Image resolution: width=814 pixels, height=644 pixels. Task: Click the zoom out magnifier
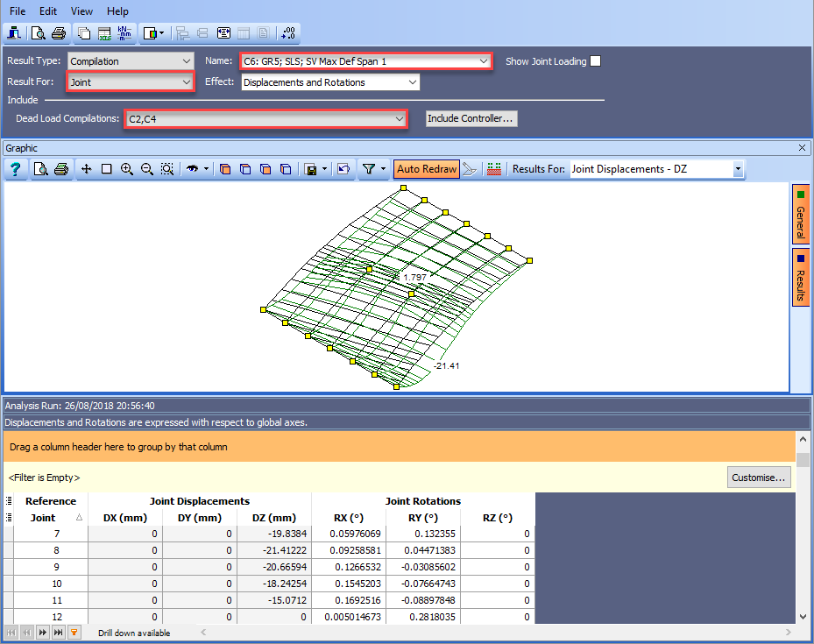147,169
